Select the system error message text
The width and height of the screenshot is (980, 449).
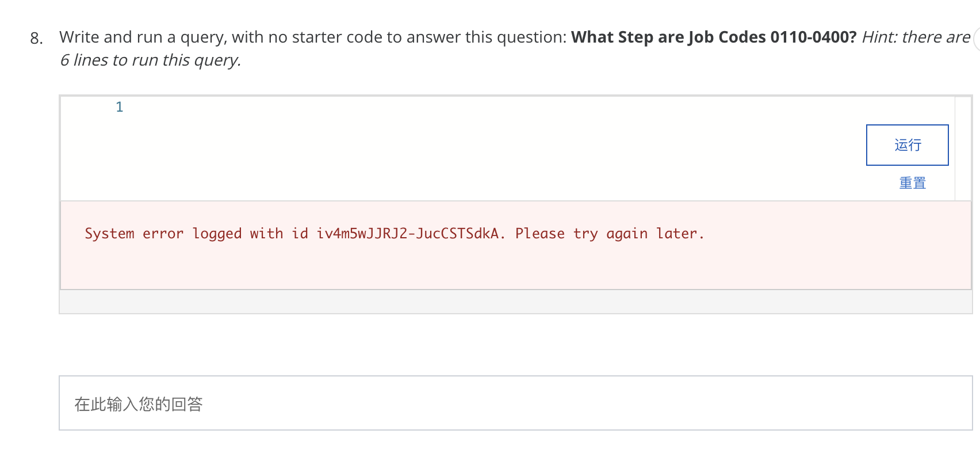395,233
